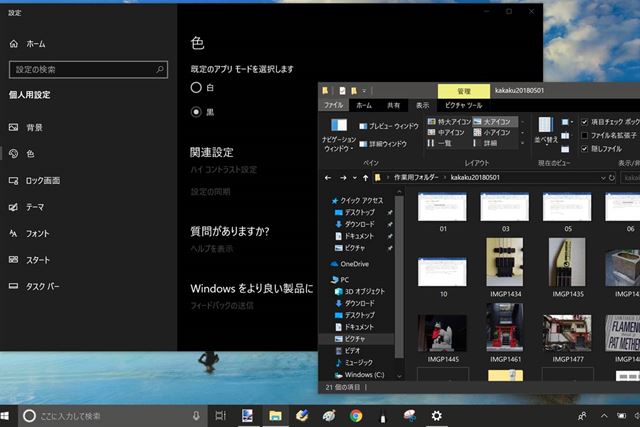
Task: Open the 色 (Colors) sidebar item
Action: [22, 153]
